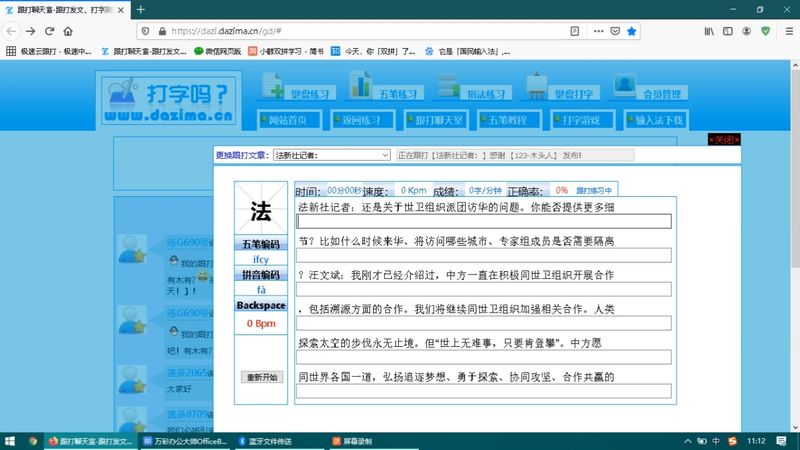The image size is (800, 450).
Task: Click the red 关闭 close link
Action: point(724,139)
